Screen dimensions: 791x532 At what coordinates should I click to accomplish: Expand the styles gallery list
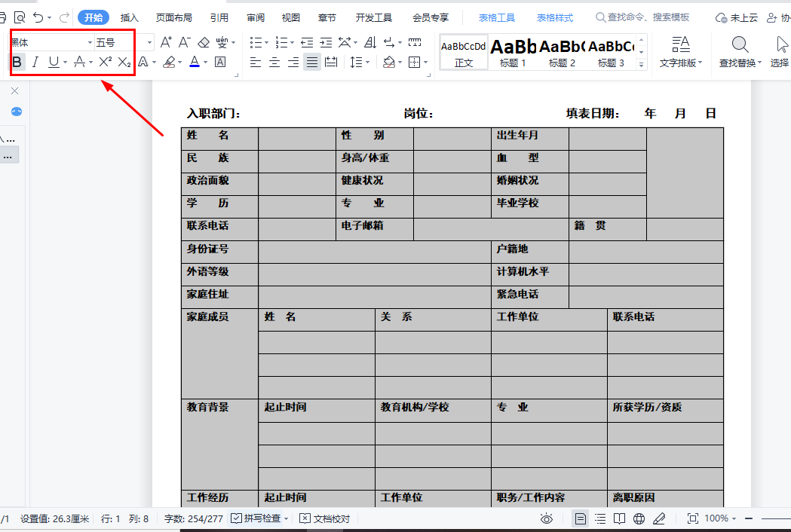(x=641, y=65)
